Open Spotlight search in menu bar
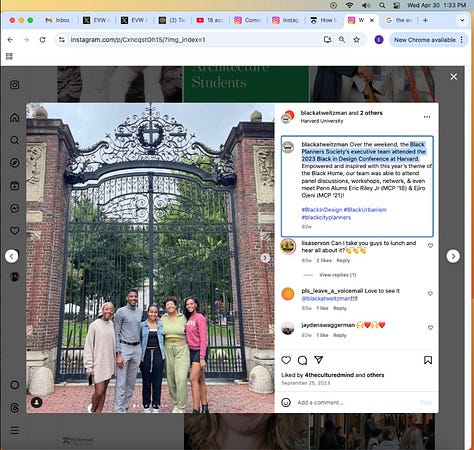 click(x=382, y=5)
